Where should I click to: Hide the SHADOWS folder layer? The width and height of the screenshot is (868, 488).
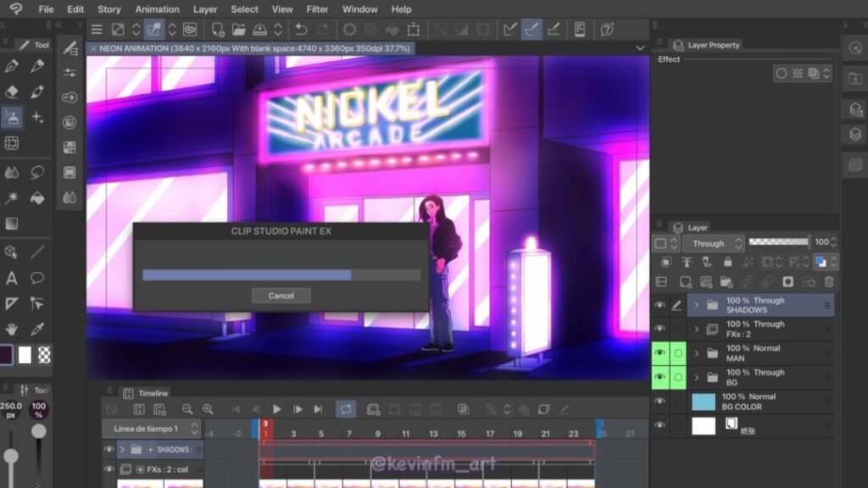[659, 305]
